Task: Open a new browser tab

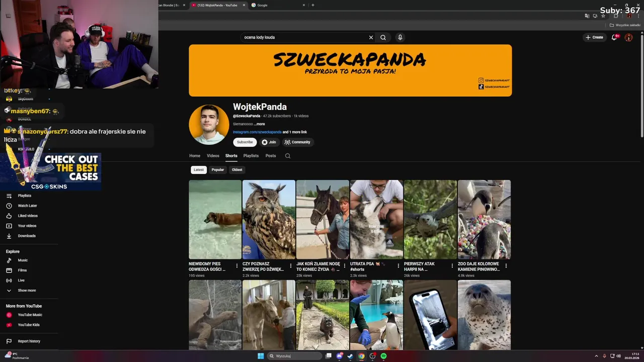Action: pos(313,5)
